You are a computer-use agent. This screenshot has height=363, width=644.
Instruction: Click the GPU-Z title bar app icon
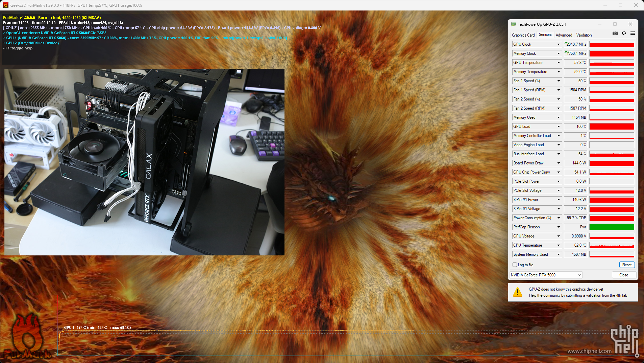[x=514, y=24]
